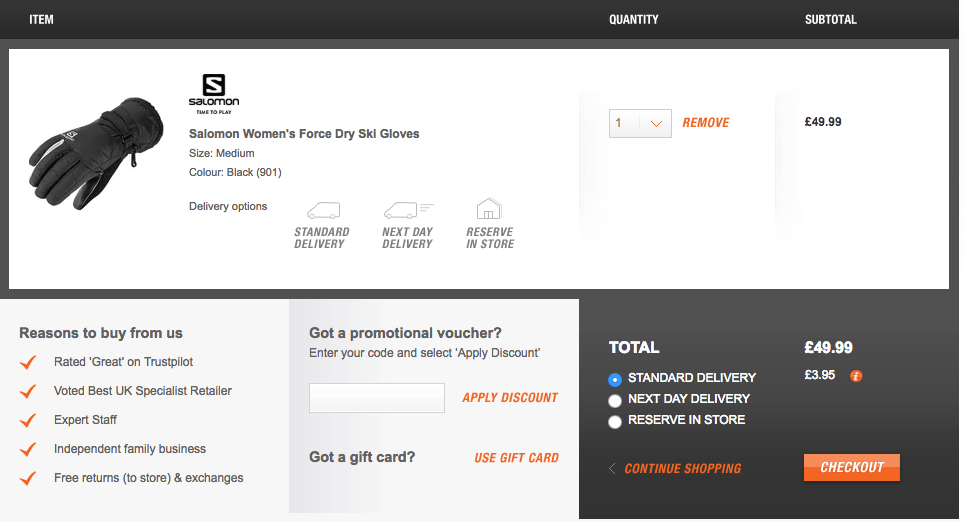Remove the Salomon gloves from basket
Viewport: 964px width, 522px height.
[x=706, y=123]
